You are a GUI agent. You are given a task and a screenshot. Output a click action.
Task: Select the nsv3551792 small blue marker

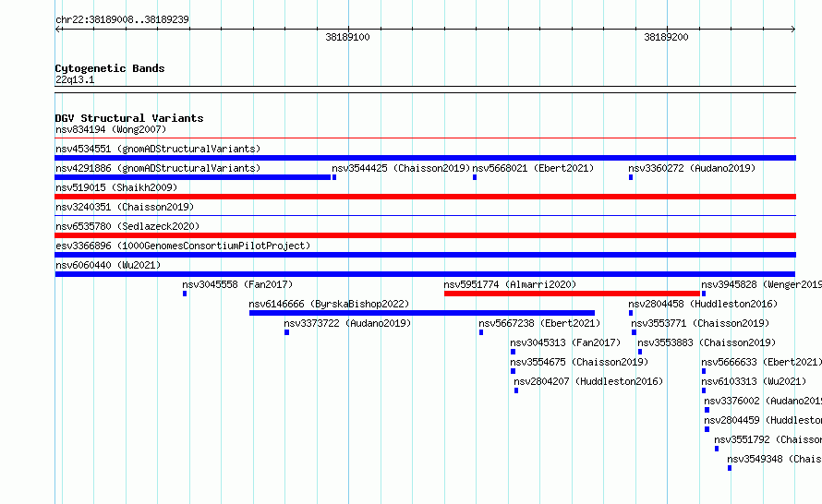click(x=717, y=449)
